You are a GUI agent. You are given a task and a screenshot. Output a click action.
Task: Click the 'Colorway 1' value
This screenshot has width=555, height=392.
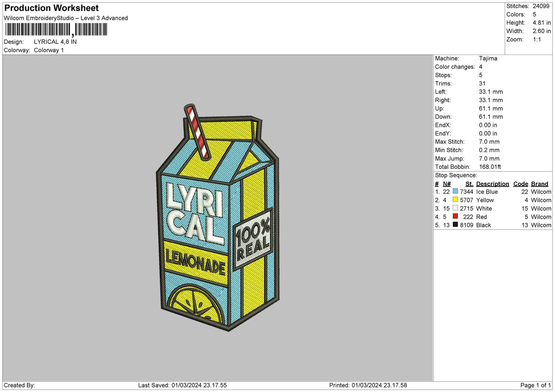[49, 50]
